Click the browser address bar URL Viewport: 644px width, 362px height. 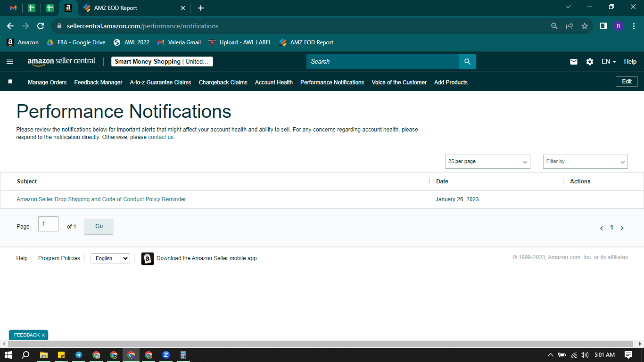click(x=142, y=26)
